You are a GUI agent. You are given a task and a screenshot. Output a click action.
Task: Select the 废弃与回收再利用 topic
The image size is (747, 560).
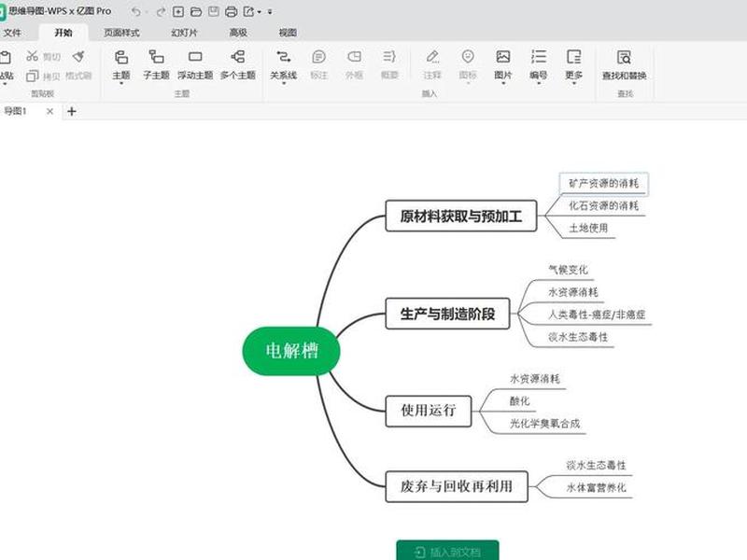point(457,486)
